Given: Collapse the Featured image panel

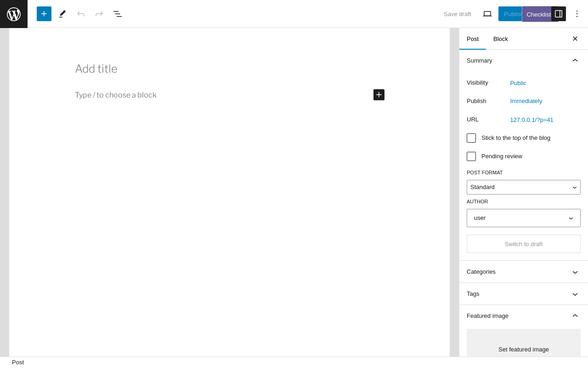Looking at the screenshot, I should coord(524,316).
